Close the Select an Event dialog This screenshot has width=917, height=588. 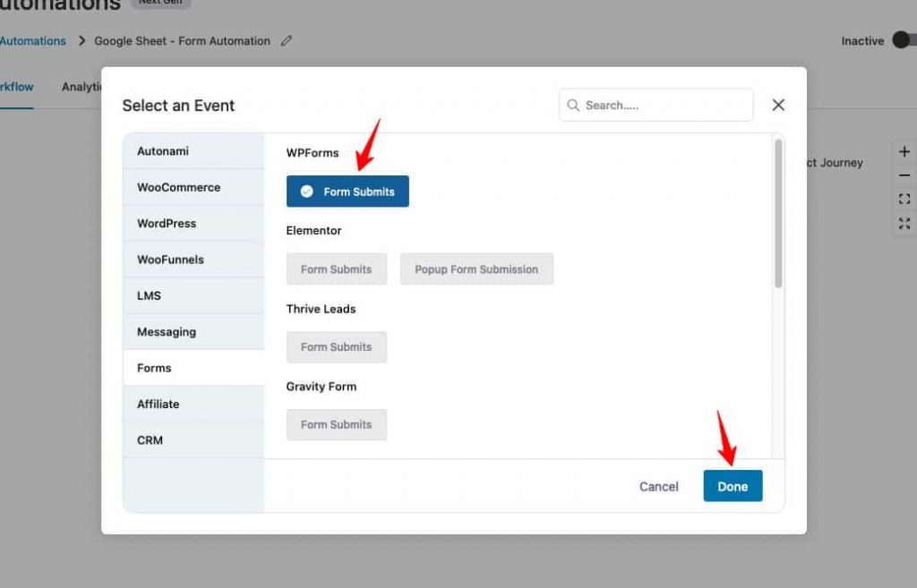point(778,105)
